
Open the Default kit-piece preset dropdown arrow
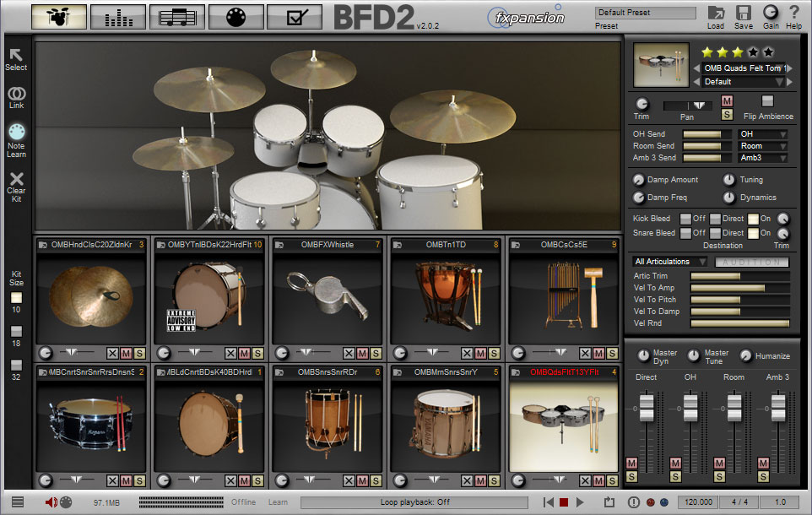[779, 82]
